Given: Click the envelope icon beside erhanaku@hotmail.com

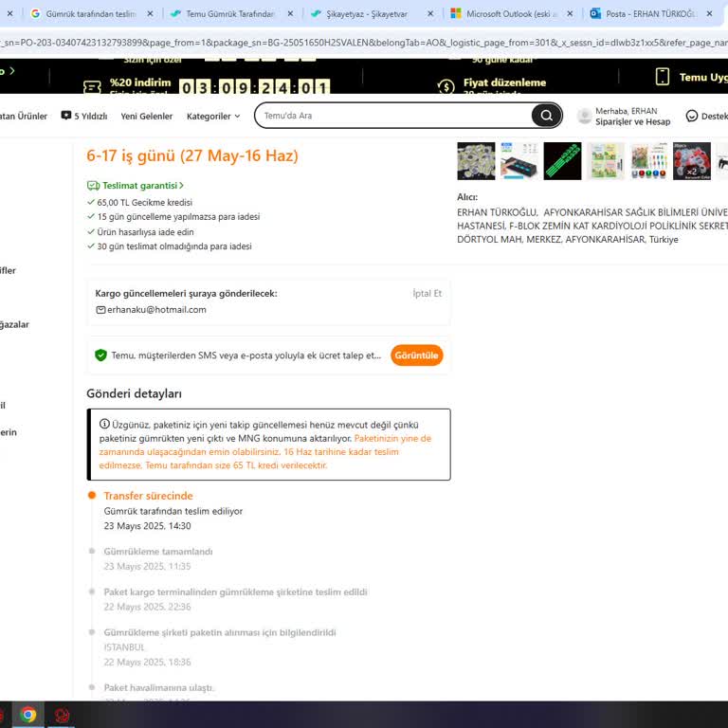Looking at the screenshot, I should click(x=100, y=310).
